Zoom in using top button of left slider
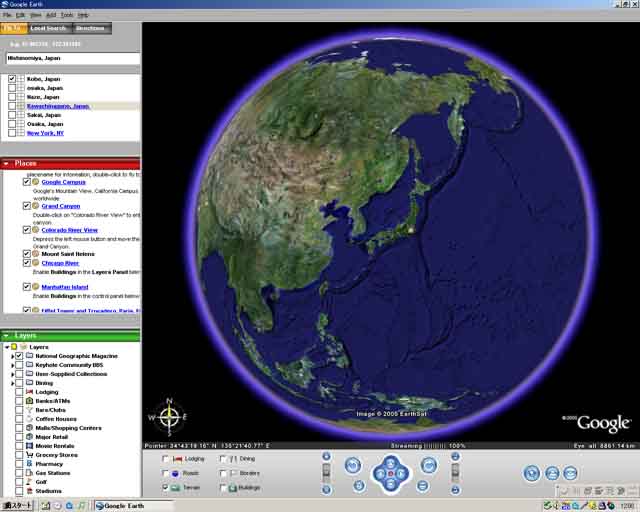 (326, 456)
